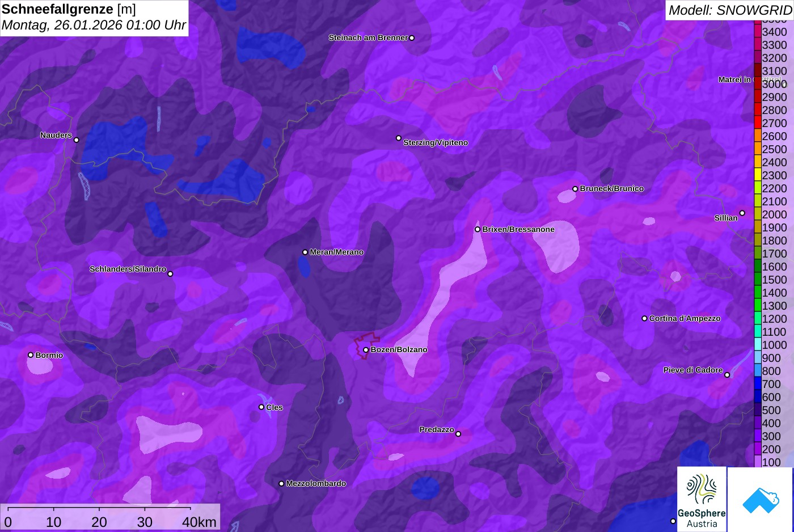The height and width of the screenshot is (532, 794).
Task: Click the 2600 legend value
Action: (x=775, y=136)
